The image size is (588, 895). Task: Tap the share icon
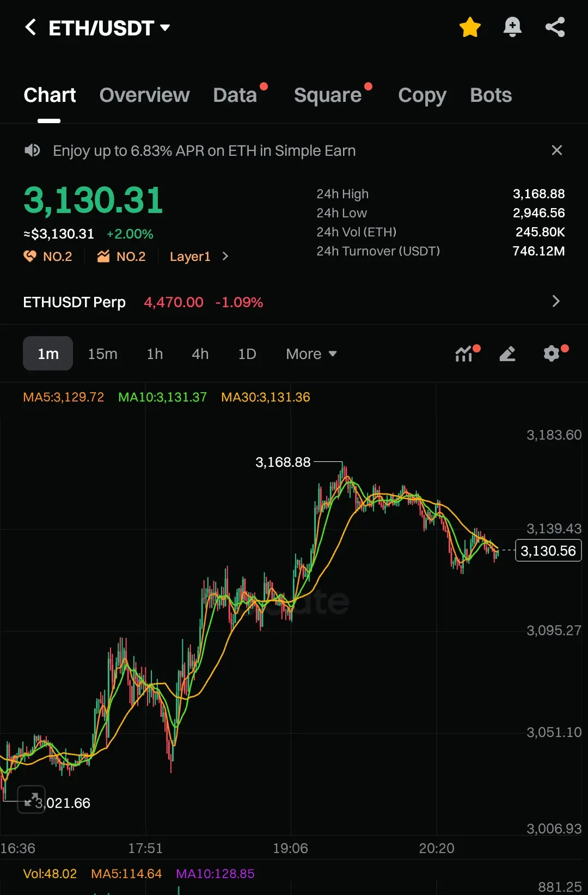coord(555,27)
